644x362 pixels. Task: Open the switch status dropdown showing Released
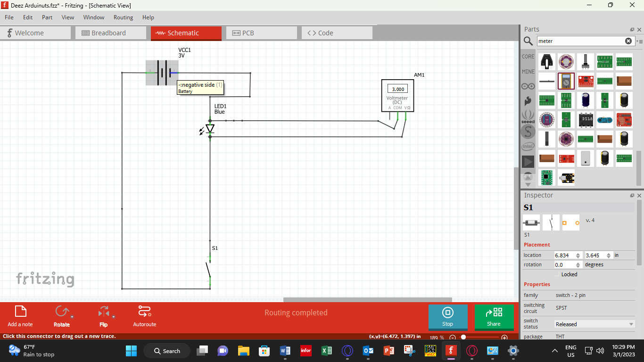click(594, 324)
